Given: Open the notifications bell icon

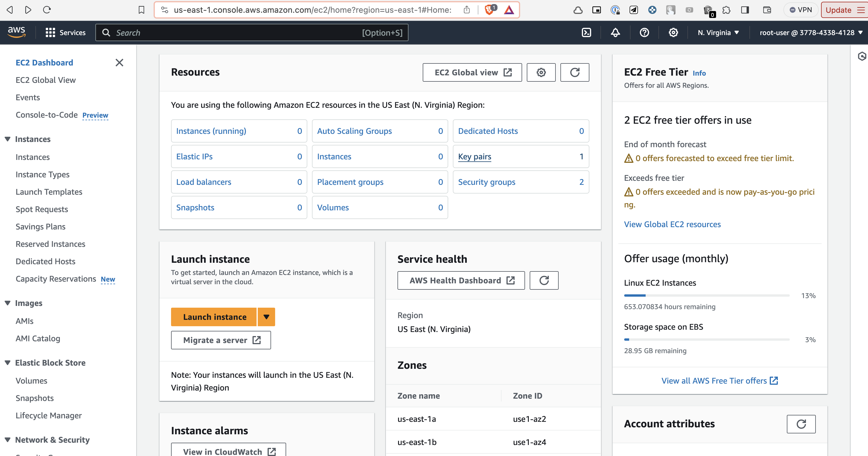Looking at the screenshot, I should coord(615,33).
